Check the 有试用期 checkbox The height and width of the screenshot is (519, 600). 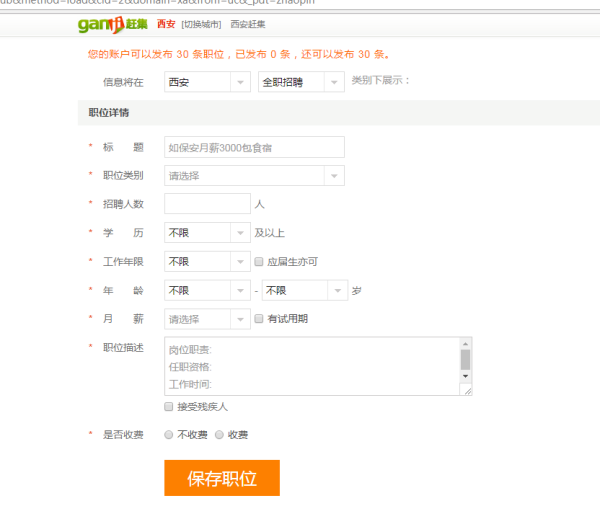(259, 318)
